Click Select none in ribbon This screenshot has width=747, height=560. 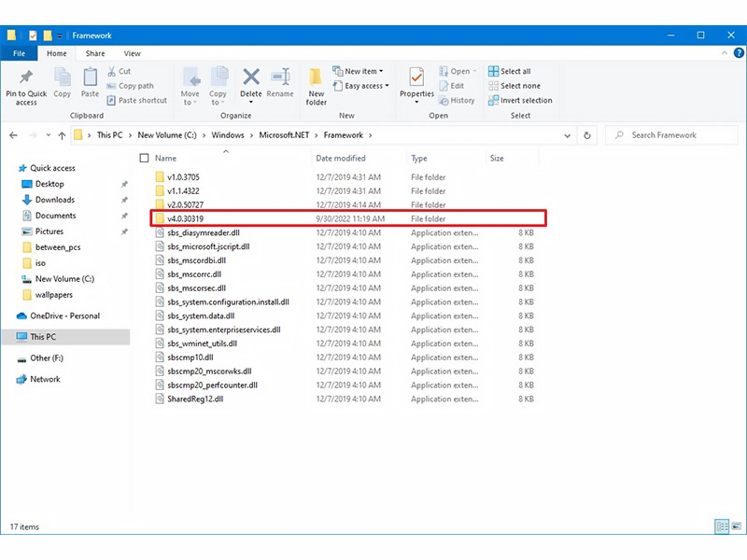pos(514,86)
